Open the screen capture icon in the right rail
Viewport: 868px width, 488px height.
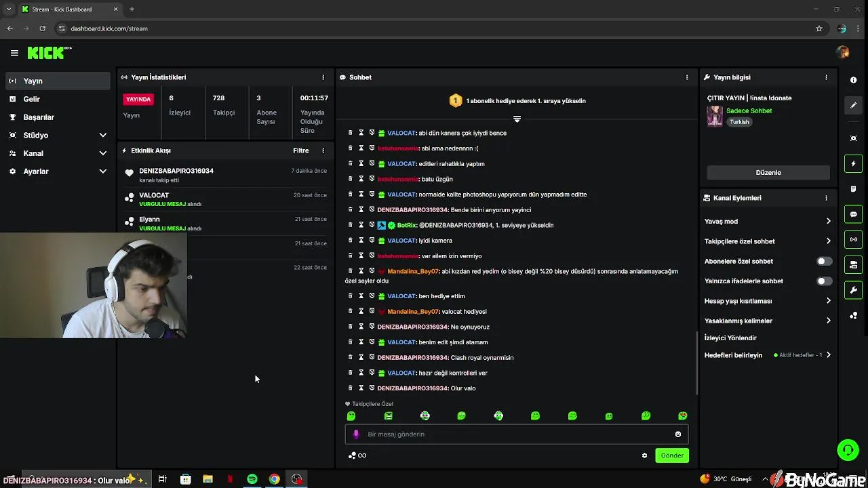coord(853,138)
